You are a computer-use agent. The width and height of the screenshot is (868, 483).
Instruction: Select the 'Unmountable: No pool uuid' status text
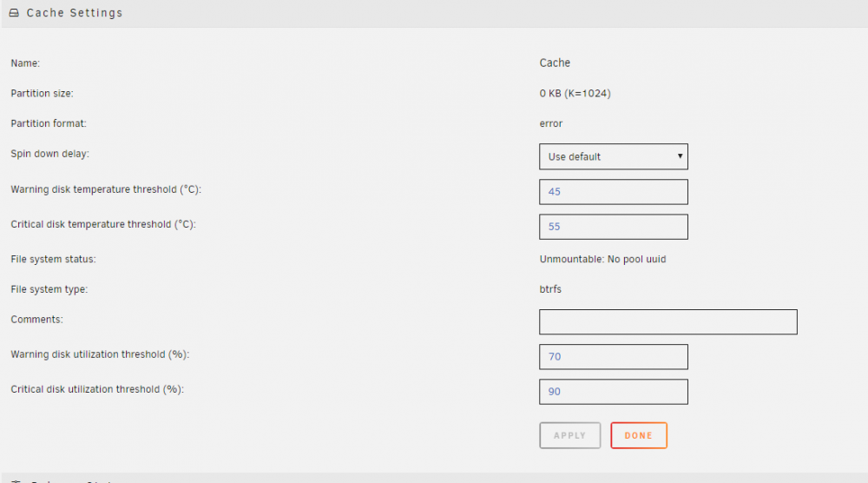[602, 259]
